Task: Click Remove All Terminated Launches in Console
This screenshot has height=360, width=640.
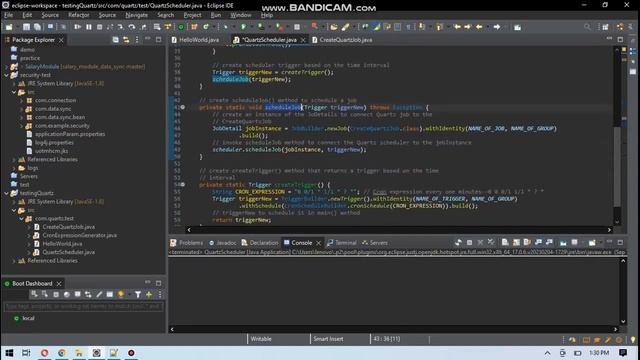Action: pos(491,242)
